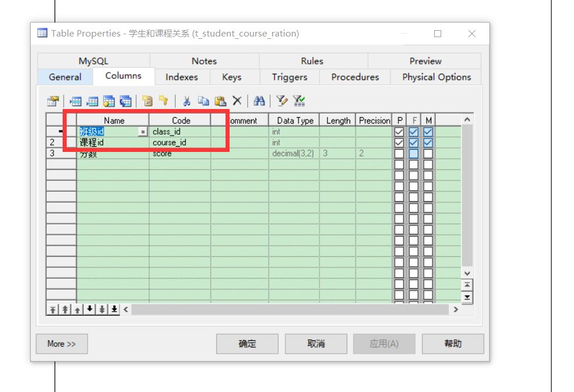Click the Name column header
The width and height of the screenshot is (574, 392).
pyautogui.click(x=112, y=121)
